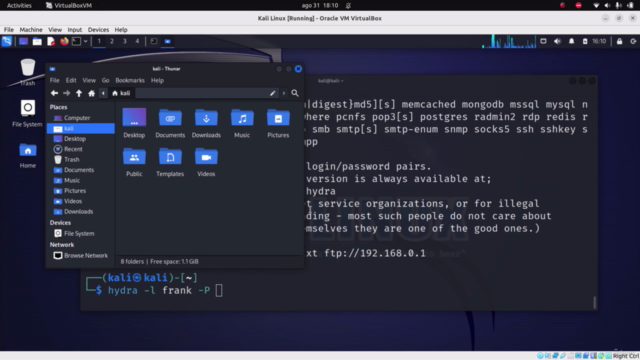Open the Kali panel clock showing 16:10
This screenshot has height=360, width=640.
pyautogui.click(x=599, y=41)
